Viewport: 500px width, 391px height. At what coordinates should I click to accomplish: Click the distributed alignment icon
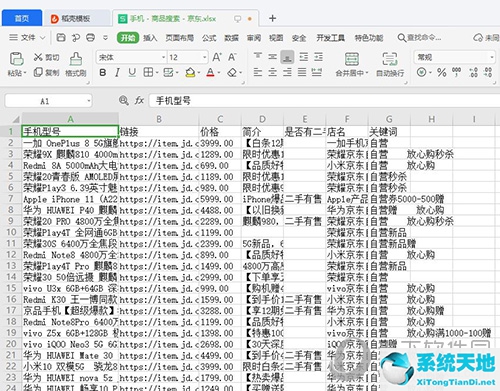(317, 72)
